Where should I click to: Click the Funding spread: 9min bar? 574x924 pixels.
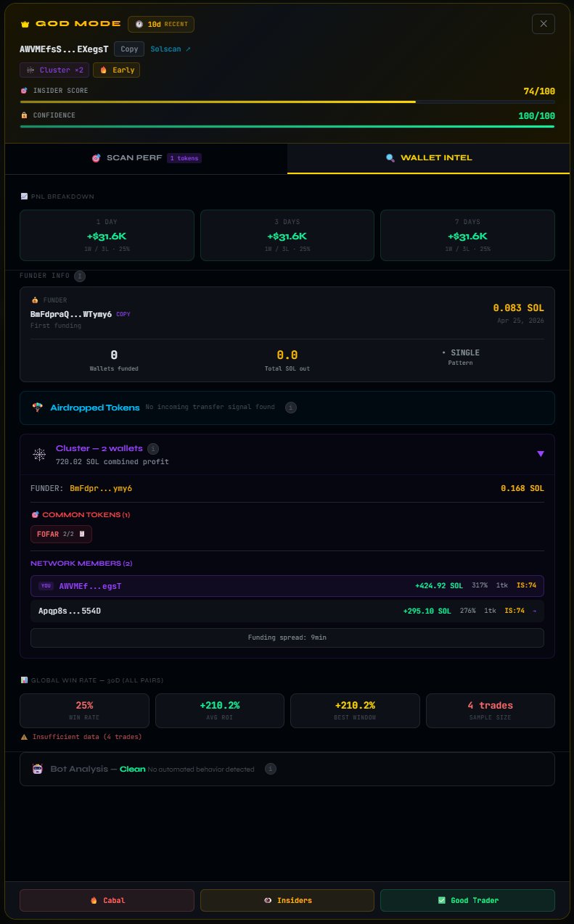pos(287,638)
